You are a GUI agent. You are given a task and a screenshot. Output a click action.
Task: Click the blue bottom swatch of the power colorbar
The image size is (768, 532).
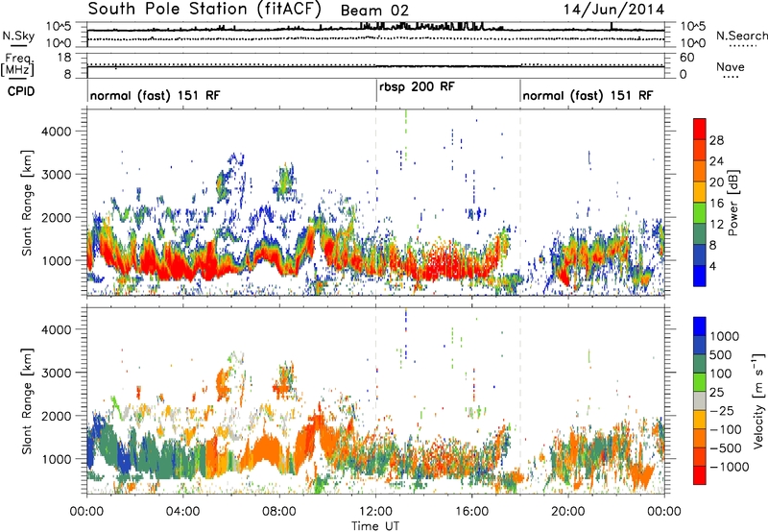[700, 276]
